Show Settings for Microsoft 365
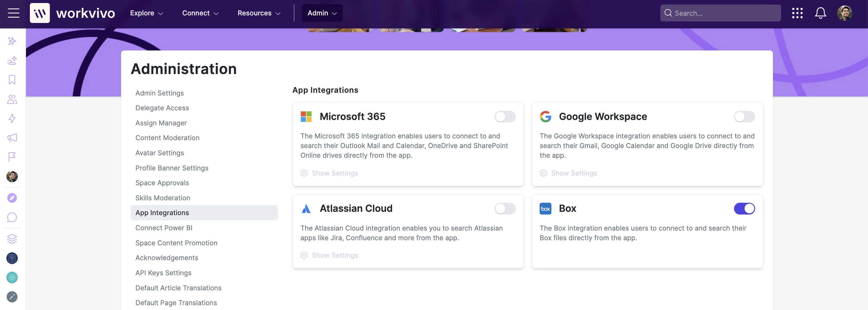Screen dimensions: 868x310 pos(329,173)
